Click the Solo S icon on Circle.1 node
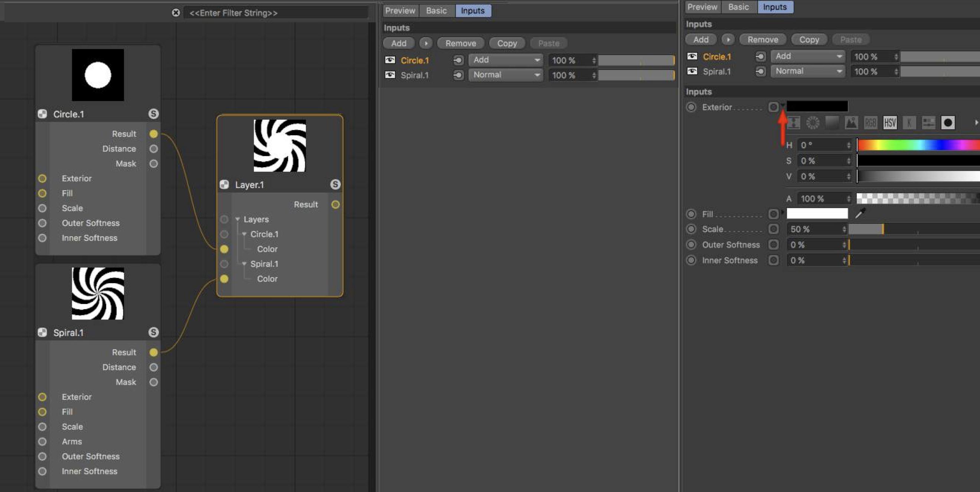Image resolution: width=980 pixels, height=492 pixels. [153, 114]
